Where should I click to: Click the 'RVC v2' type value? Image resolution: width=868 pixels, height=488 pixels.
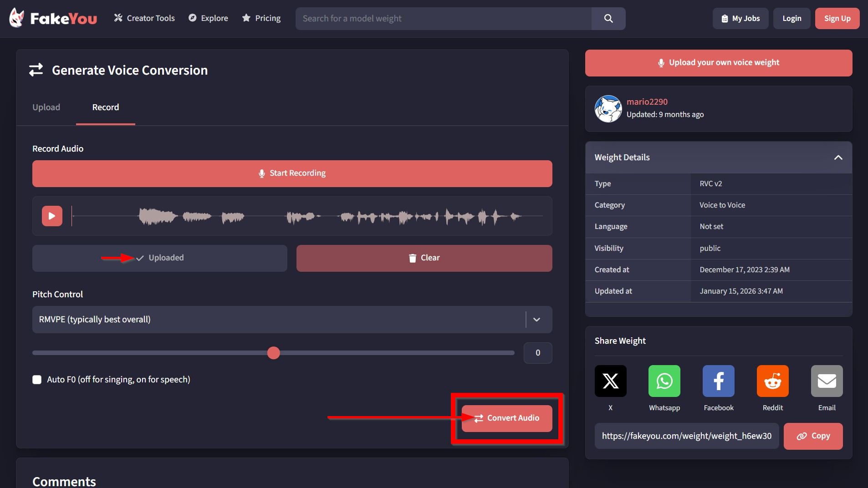(711, 184)
